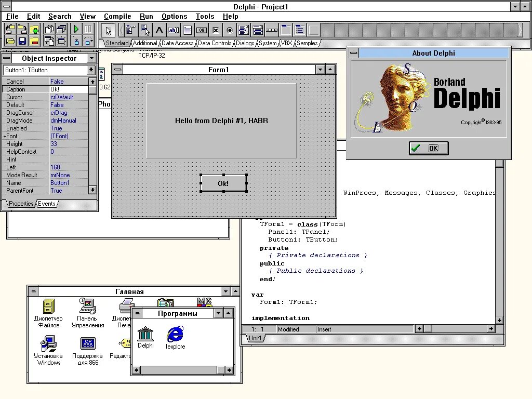Screen dimensions: 532x399
Task: Switch to Additional palette tab
Action: 145,43
